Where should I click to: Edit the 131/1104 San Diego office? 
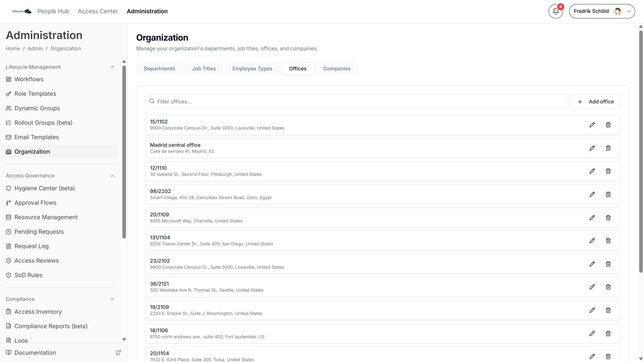click(x=592, y=241)
